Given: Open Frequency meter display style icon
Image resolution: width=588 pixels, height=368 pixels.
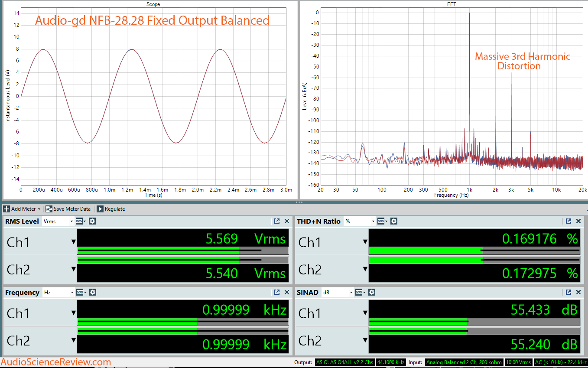Looking at the screenshot, I should pyautogui.click(x=81, y=292).
